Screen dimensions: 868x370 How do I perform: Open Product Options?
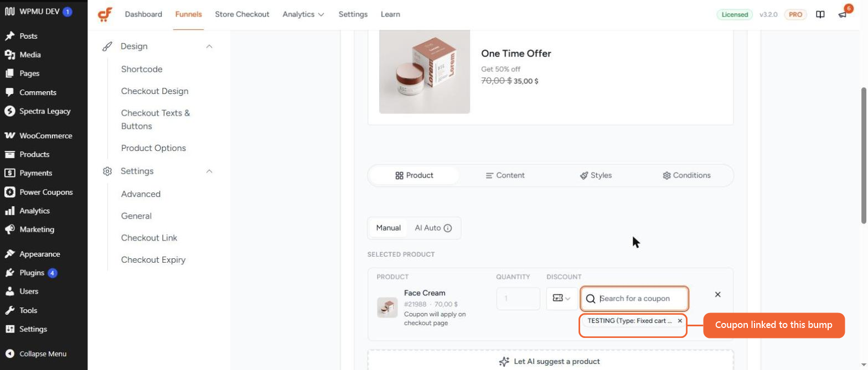[x=153, y=148]
